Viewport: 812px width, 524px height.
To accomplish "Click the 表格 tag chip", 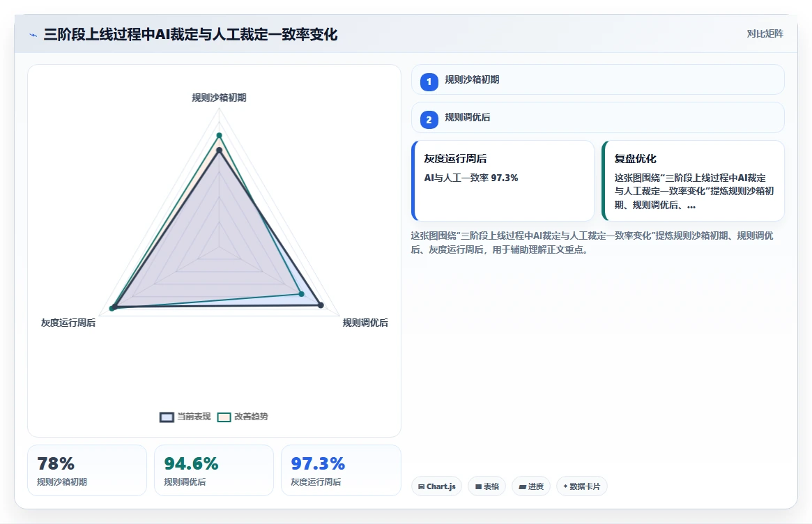I will pos(487,486).
